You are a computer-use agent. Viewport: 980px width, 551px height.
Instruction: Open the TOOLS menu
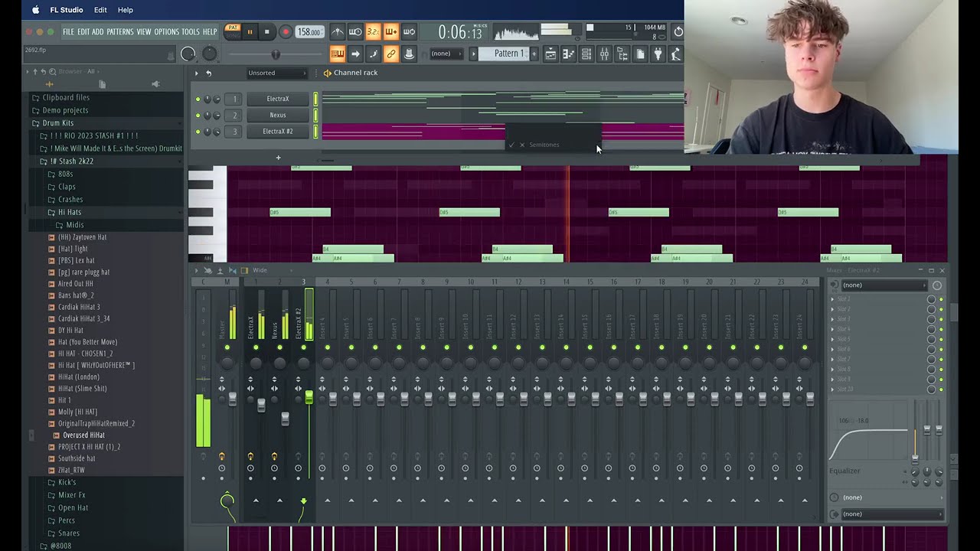click(x=191, y=32)
